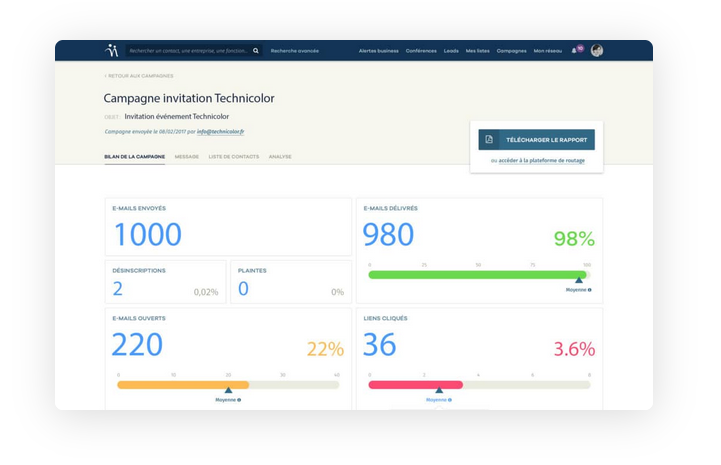Click the Invitation événement Technicolor subject
The width and height of the screenshot is (721, 465).
click(x=177, y=117)
